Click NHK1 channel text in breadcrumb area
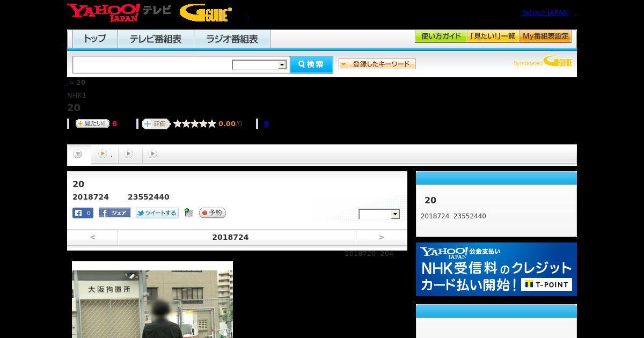The height and width of the screenshot is (338, 644). 77,95
